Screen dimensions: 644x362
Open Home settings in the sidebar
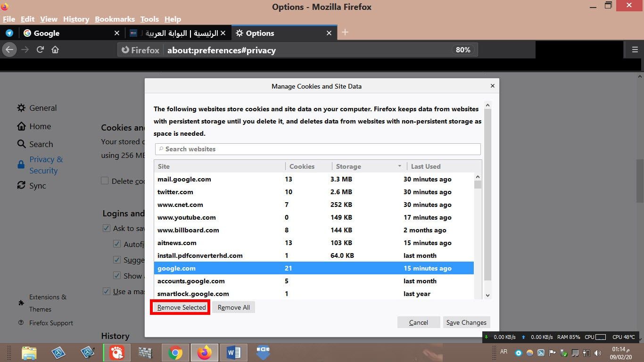click(x=34, y=126)
